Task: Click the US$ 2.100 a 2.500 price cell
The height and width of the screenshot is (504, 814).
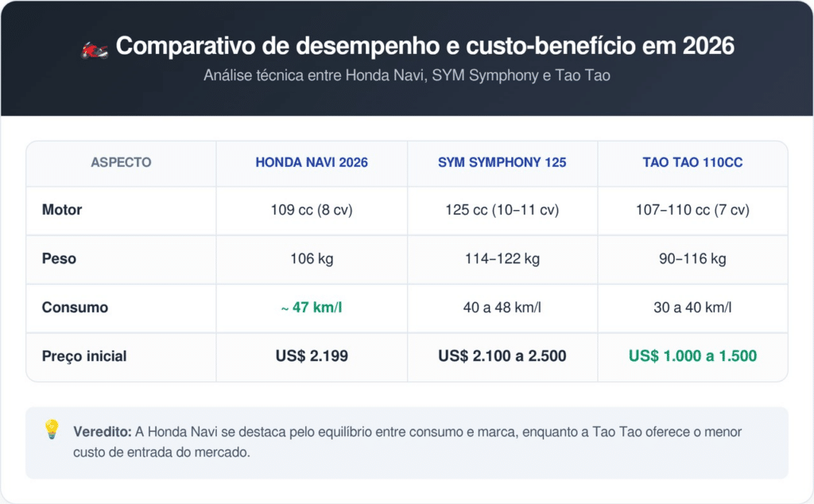Action: tap(502, 356)
